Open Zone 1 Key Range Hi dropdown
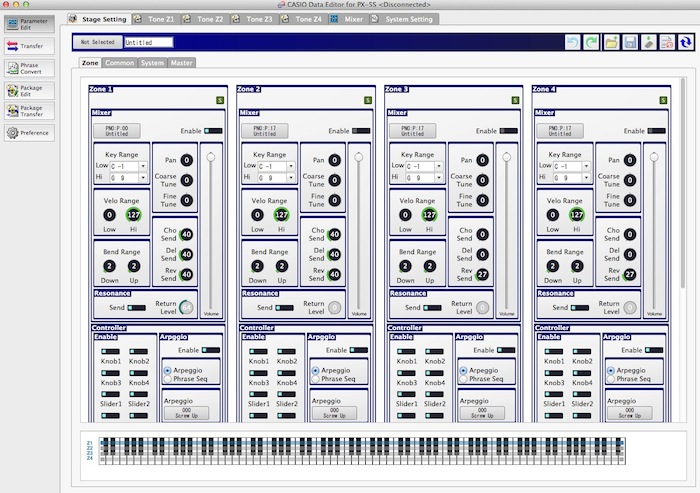 [143, 178]
